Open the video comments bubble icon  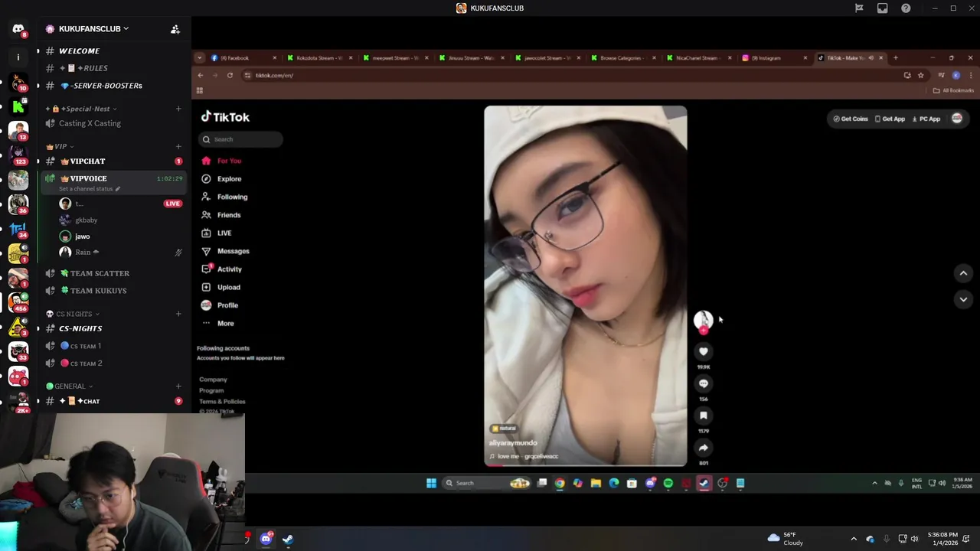point(703,383)
